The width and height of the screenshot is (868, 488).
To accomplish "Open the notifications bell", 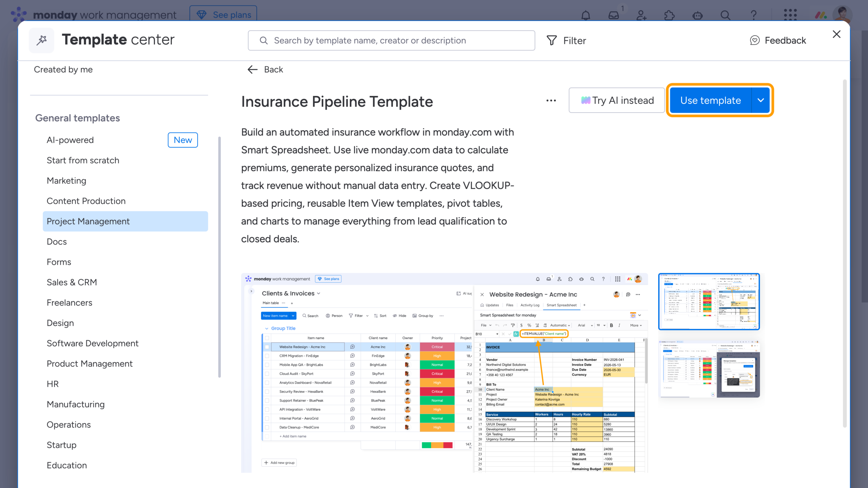I will click(x=586, y=15).
